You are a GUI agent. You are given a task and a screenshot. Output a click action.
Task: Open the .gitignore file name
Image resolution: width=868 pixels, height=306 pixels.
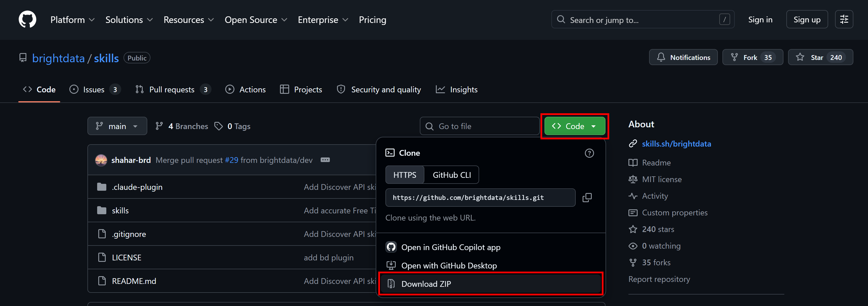(x=129, y=234)
